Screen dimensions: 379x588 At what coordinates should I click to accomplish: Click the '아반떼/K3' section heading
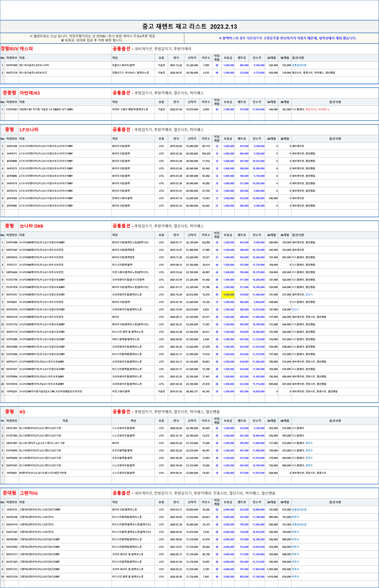(x=29, y=93)
